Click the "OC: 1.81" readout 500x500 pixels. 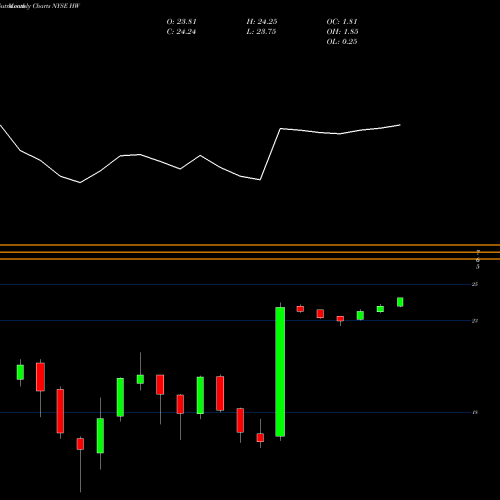click(x=342, y=22)
